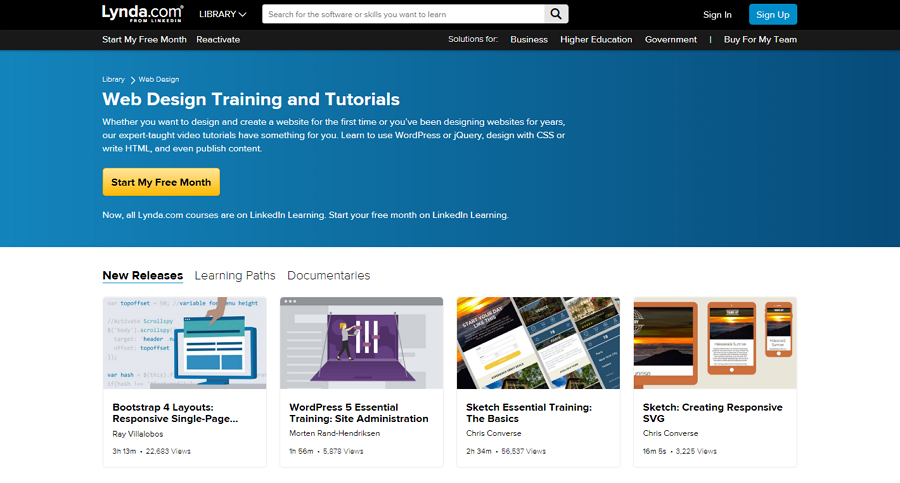900x483 pixels.
Task: Click 'Solutions for:' label
Action: (x=473, y=39)
